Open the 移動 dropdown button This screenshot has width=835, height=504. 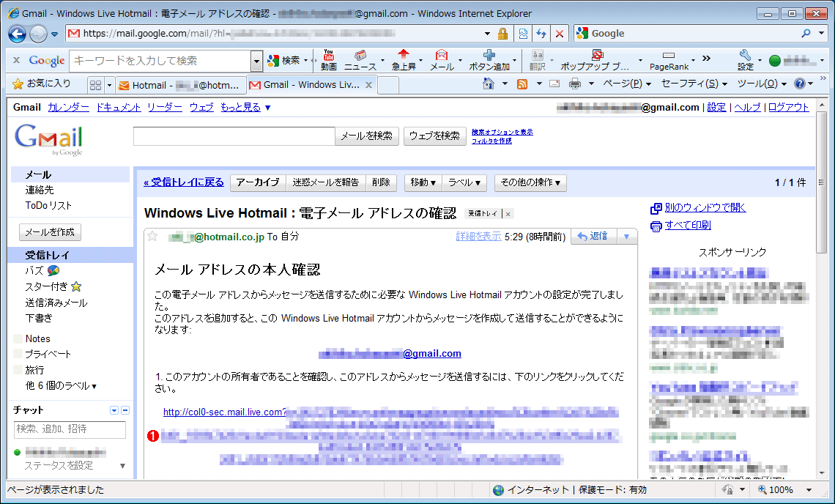[423, 182]
